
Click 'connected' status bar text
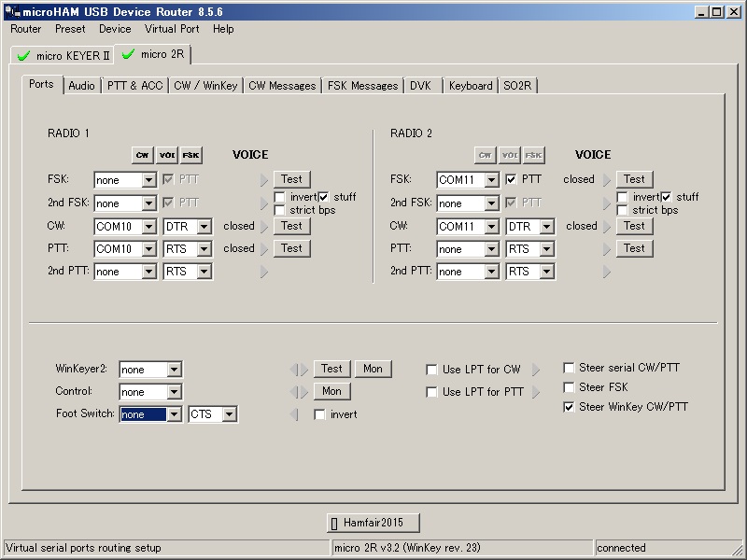coord(621,548)
